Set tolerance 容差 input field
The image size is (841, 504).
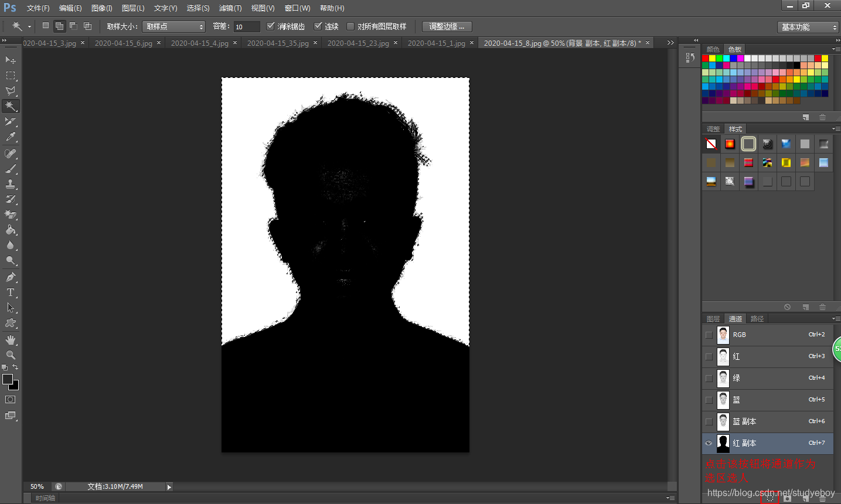[x=246, y=27]
